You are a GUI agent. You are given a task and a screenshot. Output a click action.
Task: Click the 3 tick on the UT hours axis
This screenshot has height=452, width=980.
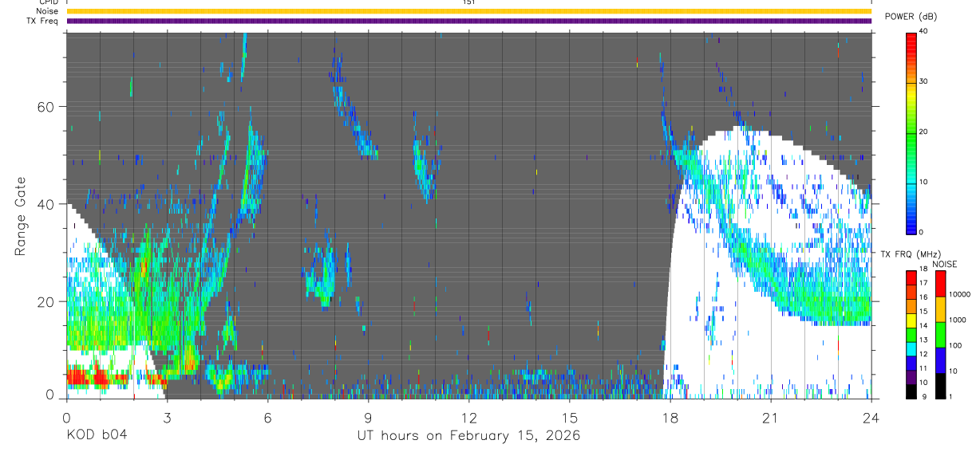point(167,417)
